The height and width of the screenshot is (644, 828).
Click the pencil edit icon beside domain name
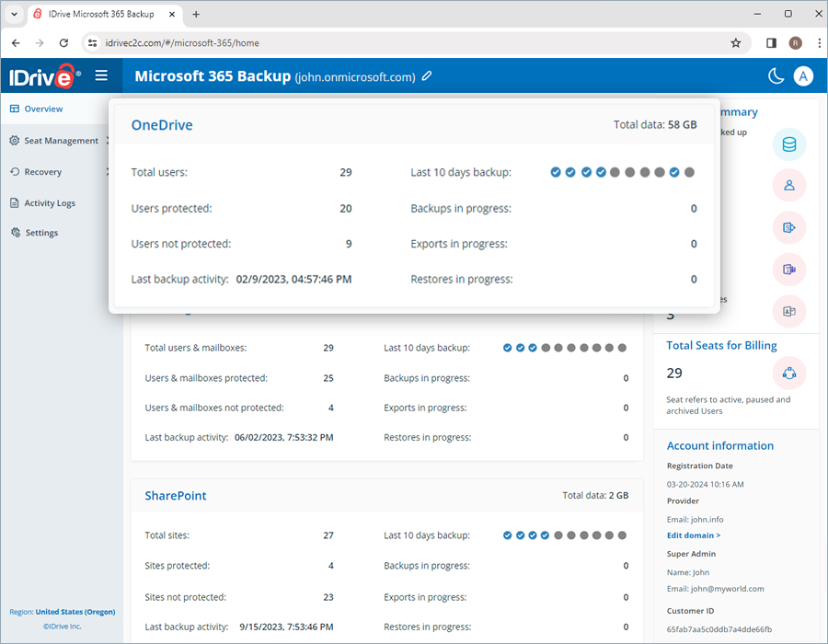[x=427, y=76]
